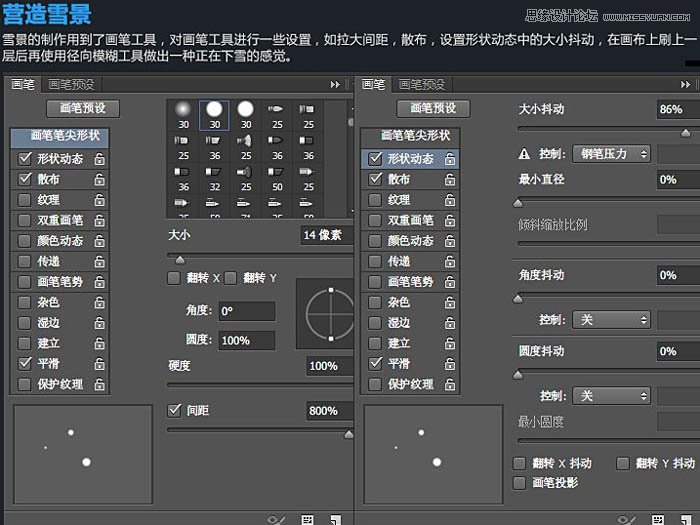Click the 圆度抖动 slider handle
700x525 pixels.
(518, 375)
